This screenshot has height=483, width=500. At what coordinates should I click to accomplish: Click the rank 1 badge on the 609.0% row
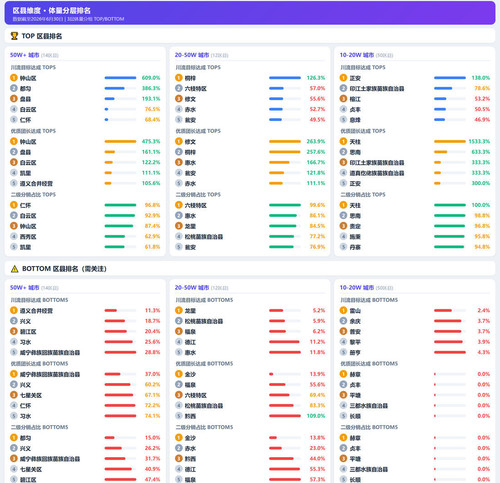point(14,78)
